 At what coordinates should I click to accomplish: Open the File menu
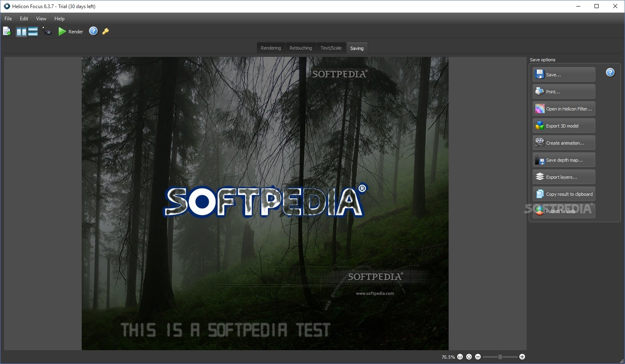coord(8,19)
